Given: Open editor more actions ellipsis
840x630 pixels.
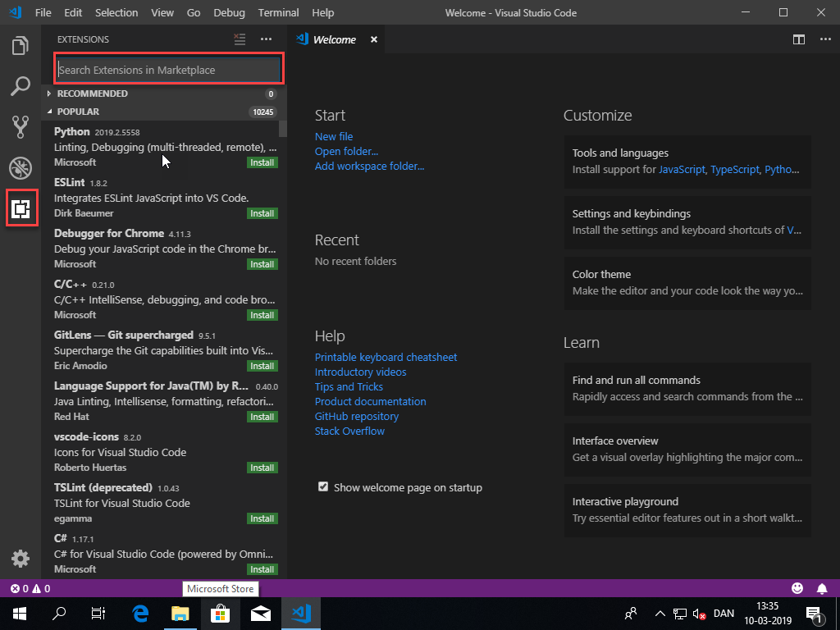Looking at the screenshot, I should point(825,39).
